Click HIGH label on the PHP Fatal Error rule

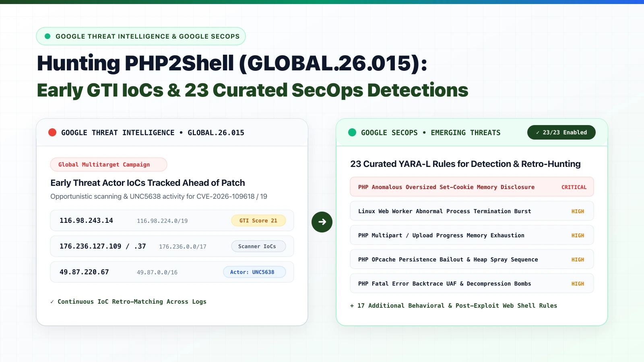578,284
